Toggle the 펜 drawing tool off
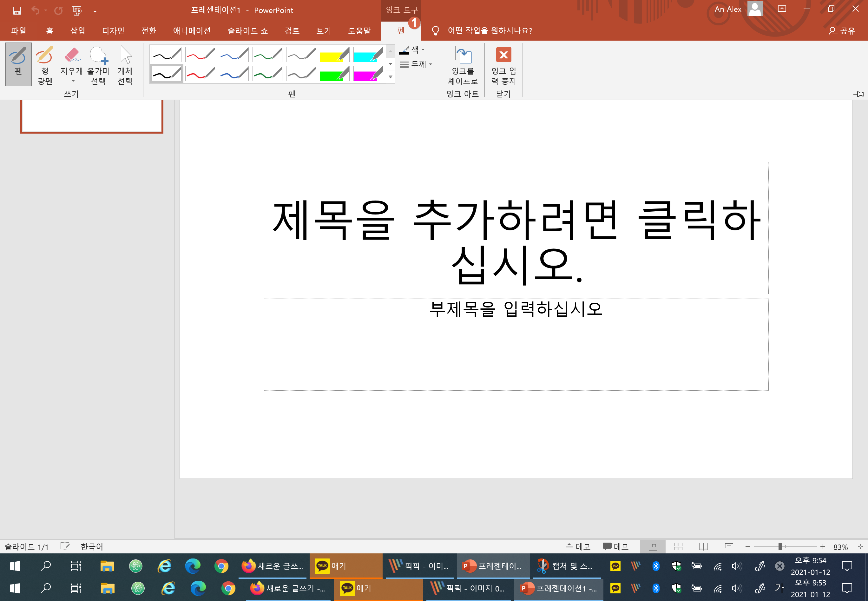This screenshot has width=868, height=601. (x=18, y=64)
